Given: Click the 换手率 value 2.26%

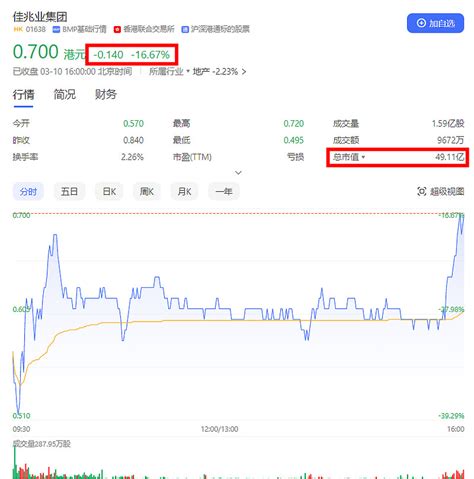Looking at the screenshot, I should (x=132, y=157).
